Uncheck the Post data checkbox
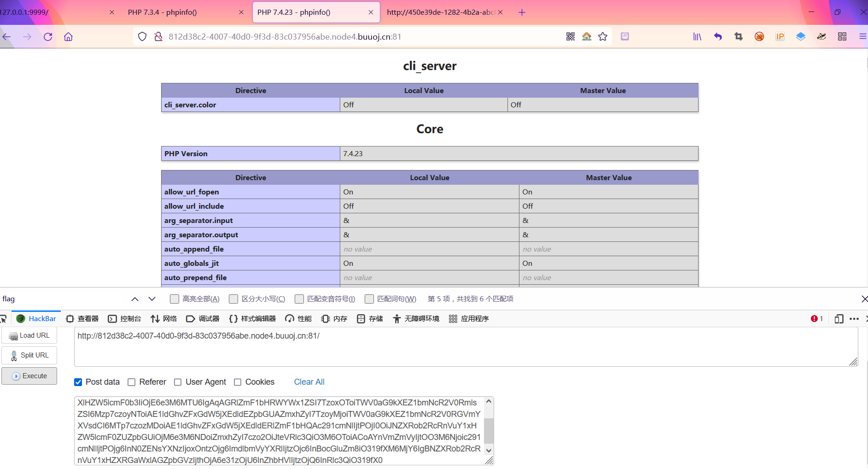Image resolution: width=868 pixels, height=469 pixels. 78,382
